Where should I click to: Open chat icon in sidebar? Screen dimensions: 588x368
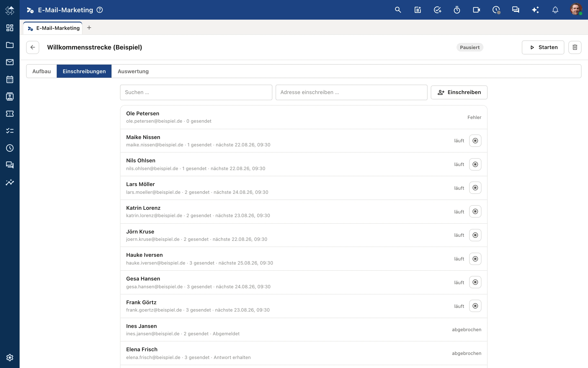click(10, 165)
